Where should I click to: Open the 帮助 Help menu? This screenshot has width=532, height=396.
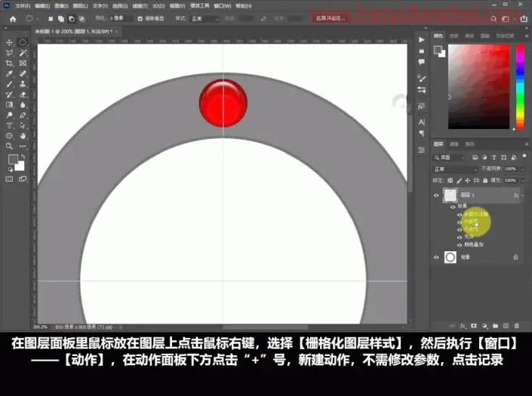[x=244, y=6]
